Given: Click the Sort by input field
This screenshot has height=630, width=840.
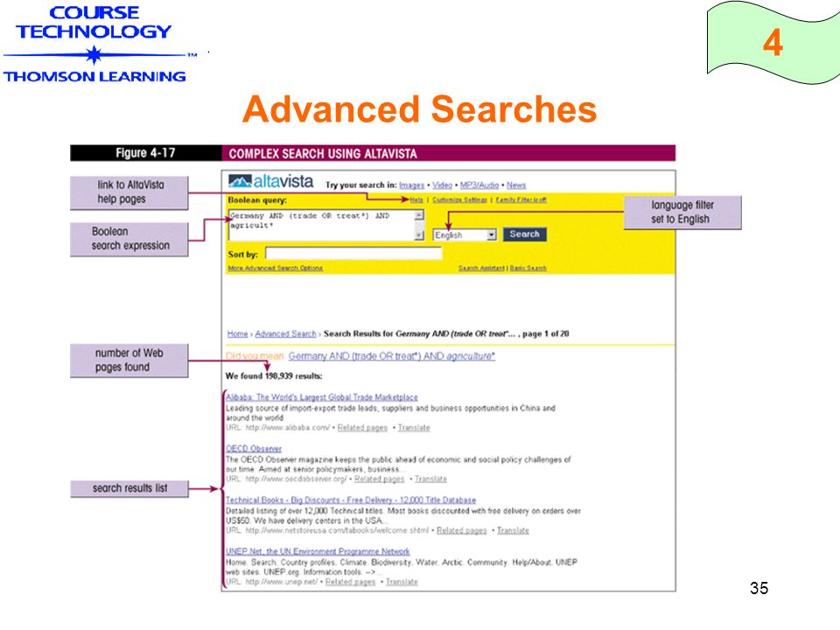Looking at the screenshot, I should (353, 254).
